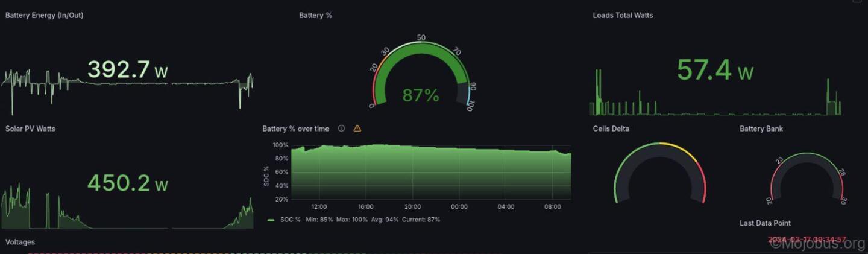868x254 pixels.
Task: Open the Battery % panel title menu
Action: click(315, 16)
